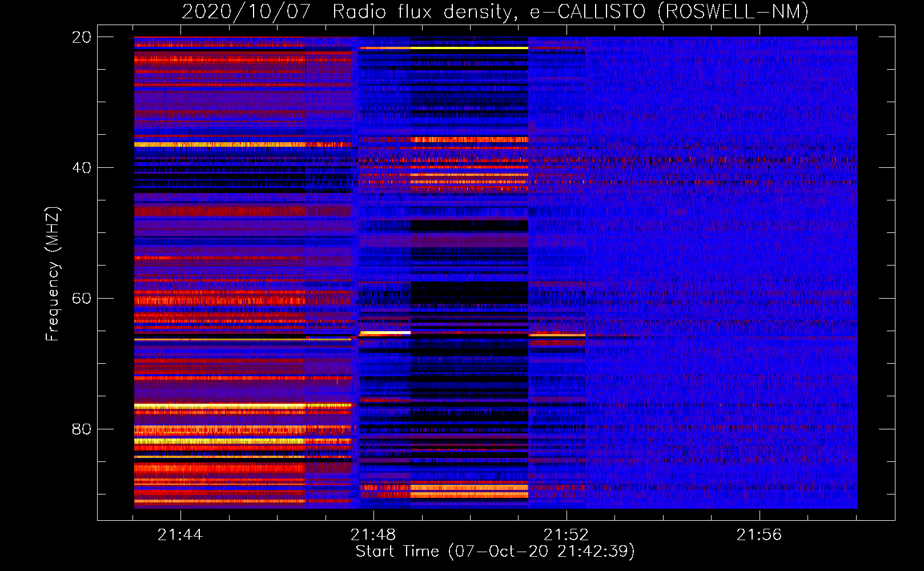Click the 'Start Time (07-Oct-20 21:42:39)' axis label
Screen dimensions: 924x571
(x=495, y=551)
